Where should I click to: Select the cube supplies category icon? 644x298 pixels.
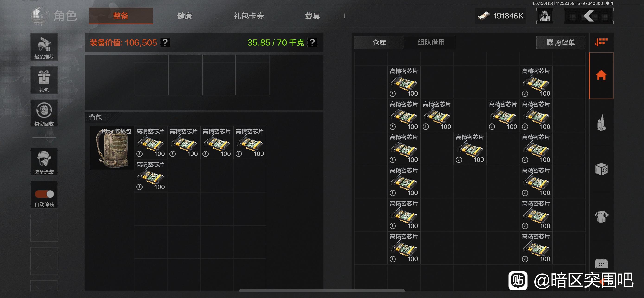coord(601,169)
